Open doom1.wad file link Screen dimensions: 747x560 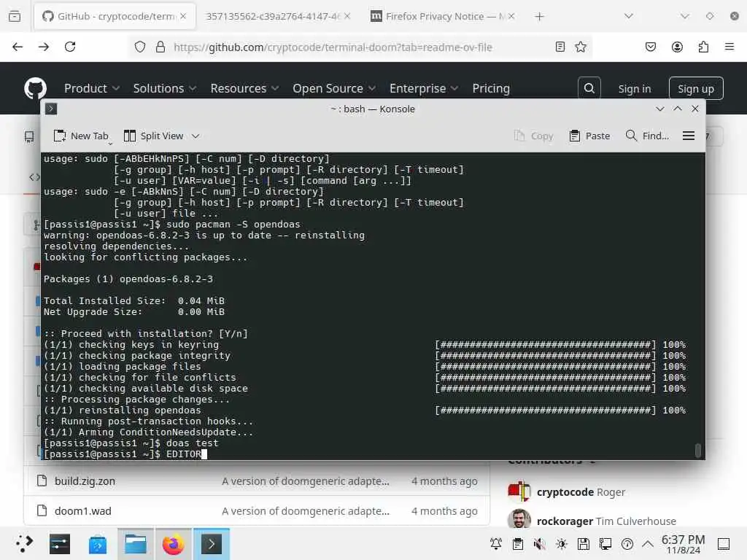pyautogui.click(x=83, y=511)
